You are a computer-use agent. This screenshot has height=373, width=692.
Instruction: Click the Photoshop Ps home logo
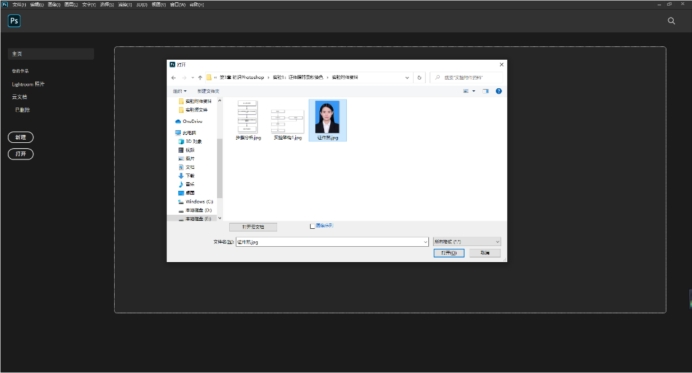click(x=14, y=21)
